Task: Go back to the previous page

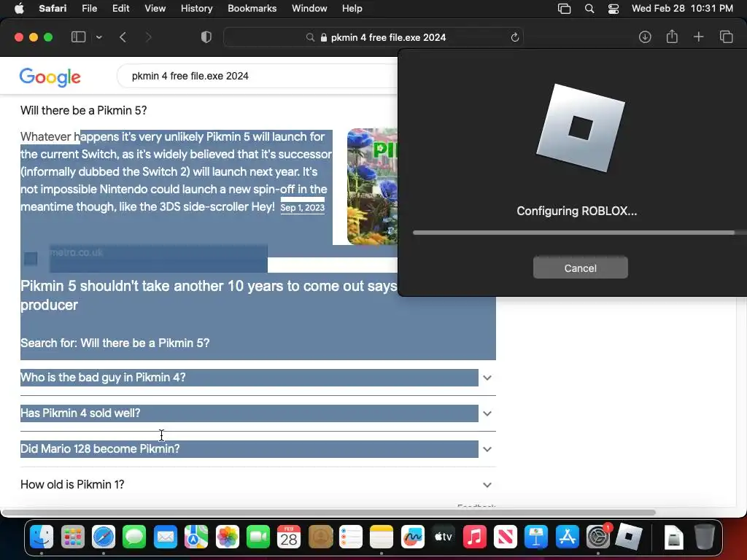Action: pyautogui.click(x=123, y=37)
